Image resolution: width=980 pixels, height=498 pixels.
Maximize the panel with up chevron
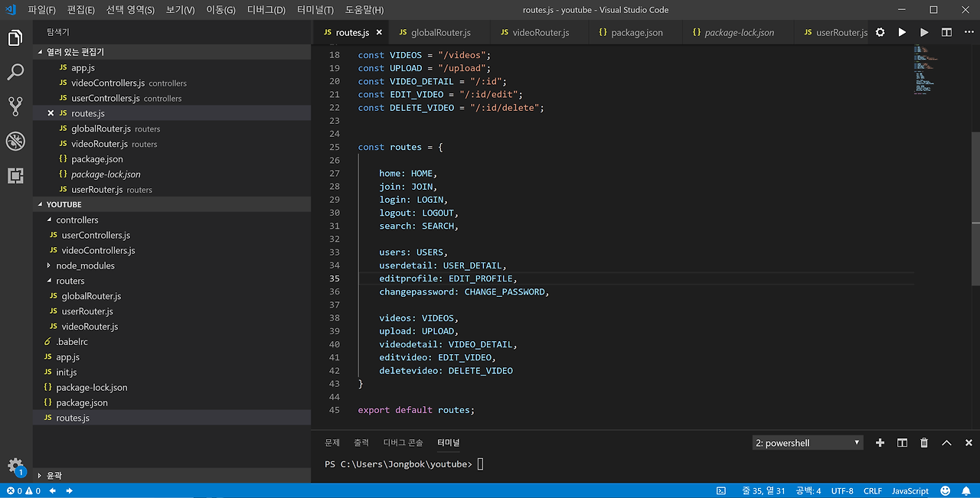[946, 443]
